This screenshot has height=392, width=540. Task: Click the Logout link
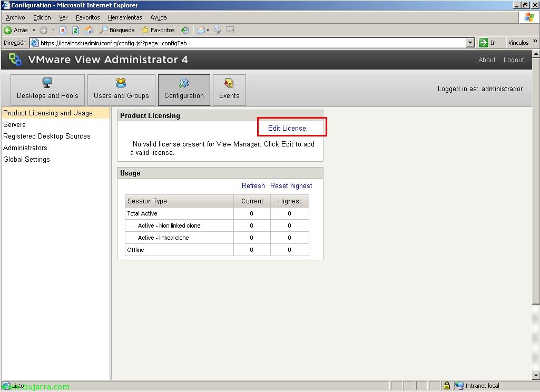pos(514,60)
